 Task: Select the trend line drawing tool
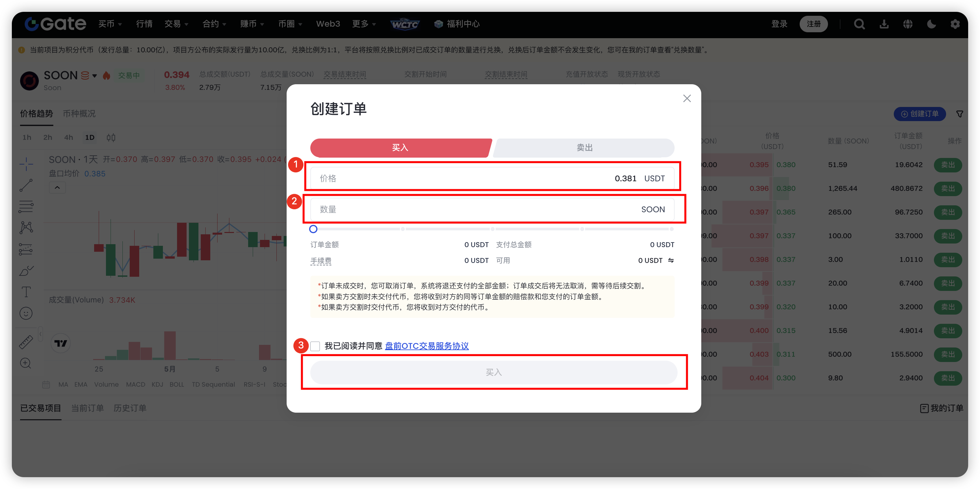[26, 185]
